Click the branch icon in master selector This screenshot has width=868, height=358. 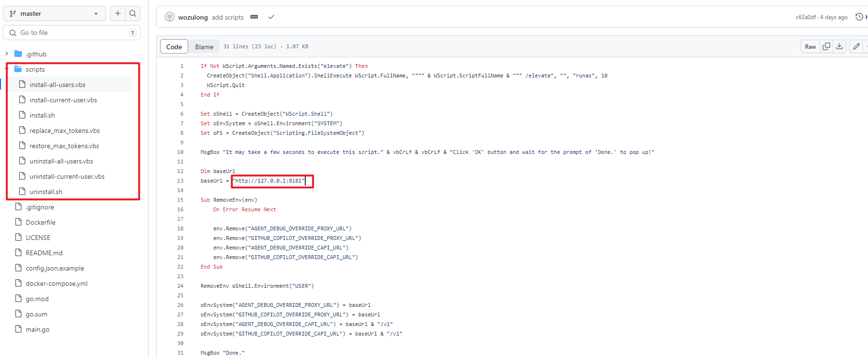click(13, 13)
